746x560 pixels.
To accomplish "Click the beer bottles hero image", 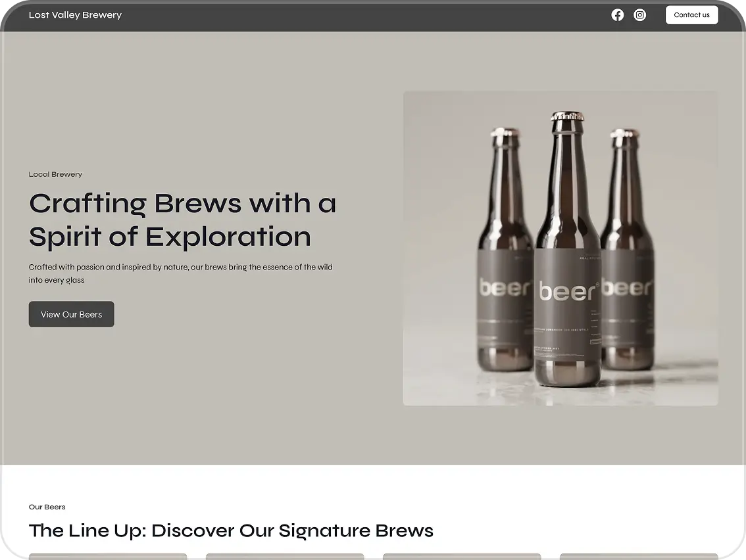I will pyautogui.click(x=560, y=248).
